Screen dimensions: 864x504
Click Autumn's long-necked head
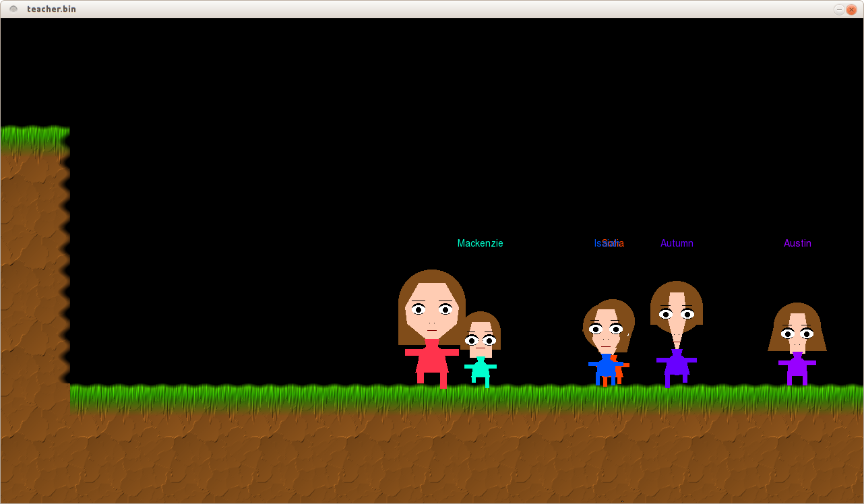click(x=677, y=310)
